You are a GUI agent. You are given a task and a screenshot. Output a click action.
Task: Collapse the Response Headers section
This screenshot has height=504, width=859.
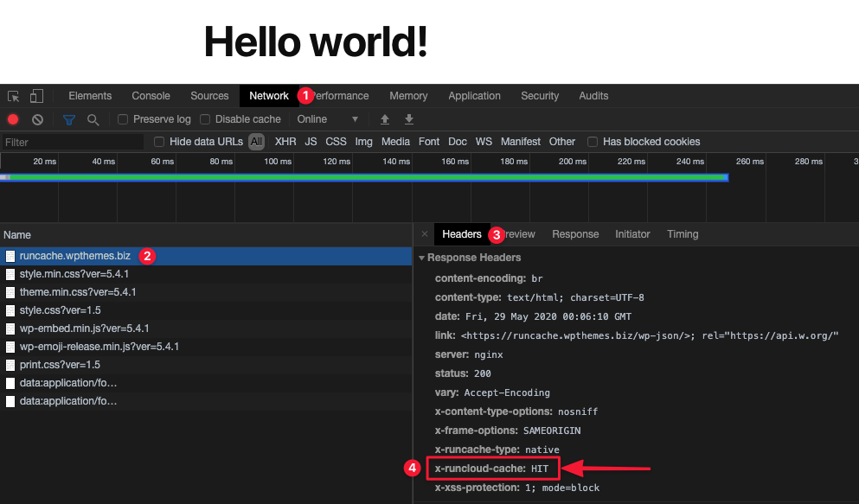click(x=422, y=258)
